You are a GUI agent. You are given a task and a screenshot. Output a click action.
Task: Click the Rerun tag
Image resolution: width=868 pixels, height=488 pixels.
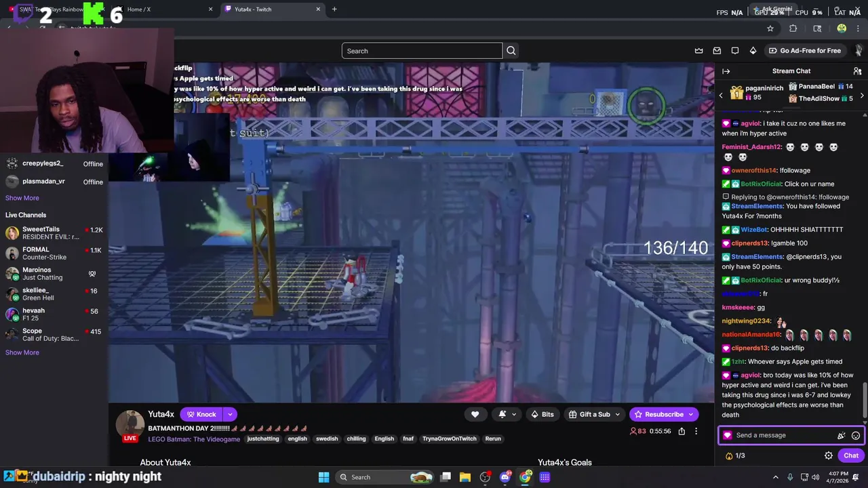pyautogui.click(x=493, y=439)
